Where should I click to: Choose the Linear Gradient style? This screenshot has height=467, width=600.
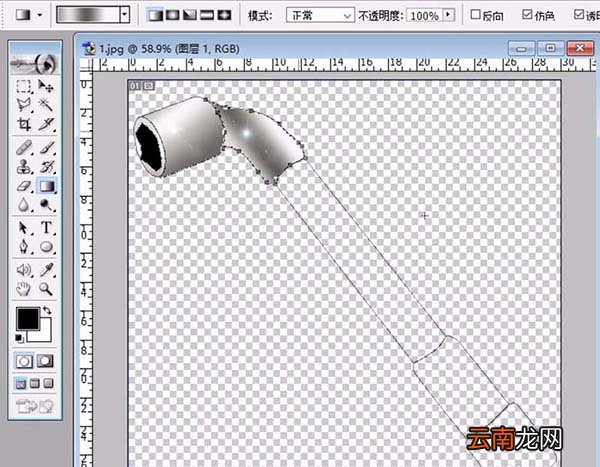click(155, 15)
